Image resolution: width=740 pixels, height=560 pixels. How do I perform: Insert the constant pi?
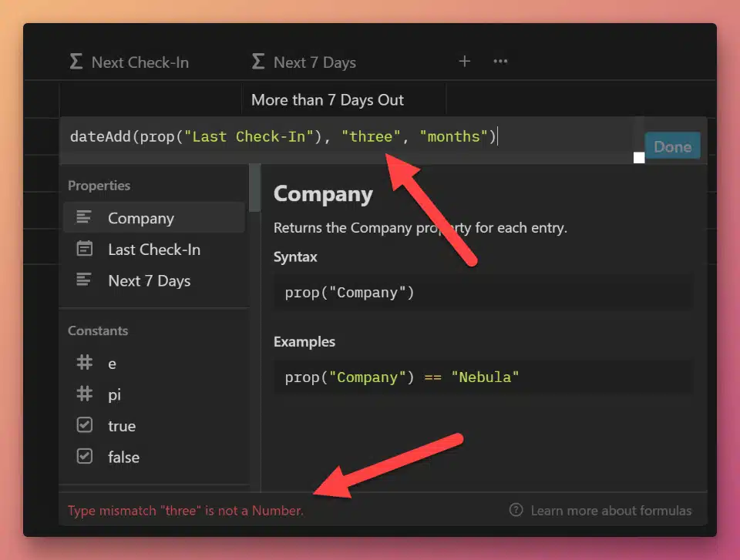[154, 394]
